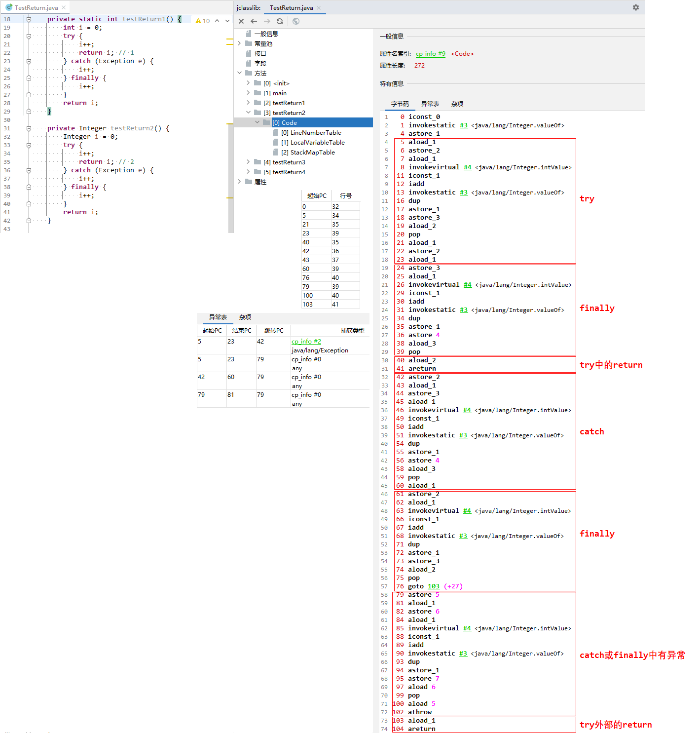Click the folder icon beside [1] main
The height and width of the screenshot is (733, 700).
click(258, 93)
